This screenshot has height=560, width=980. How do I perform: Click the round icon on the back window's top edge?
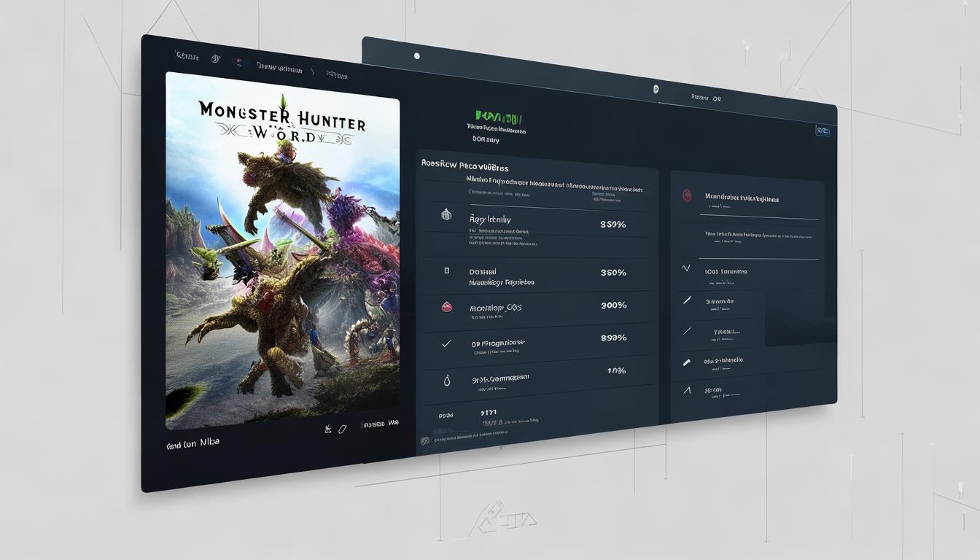coord(656,89)
